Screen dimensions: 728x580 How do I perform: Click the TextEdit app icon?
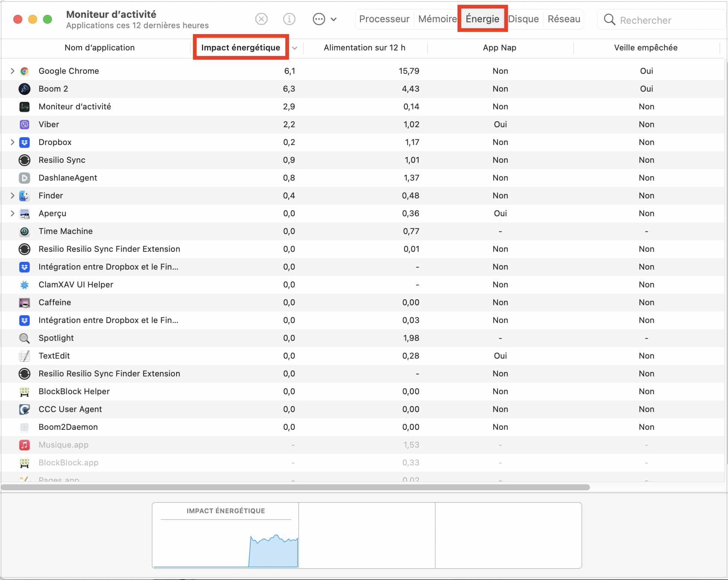click(x=24, y=356)
